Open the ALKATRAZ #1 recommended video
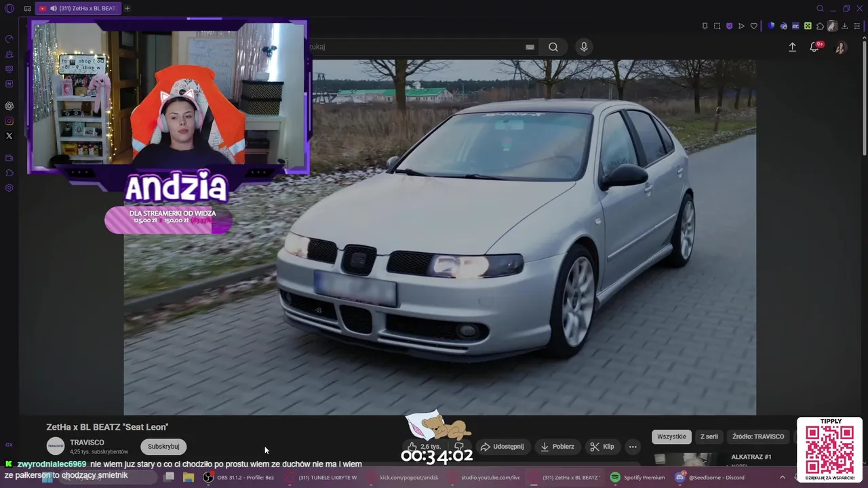This screenshot has height=488, width=868. coord(751,457)
